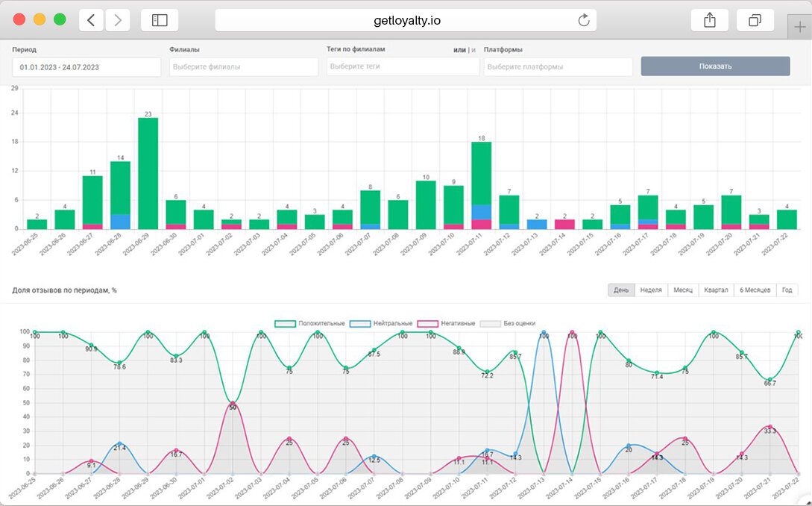Click the bar labeled 14 for 2023-06-28
The image size is (812, 506).
pos(120,196)
